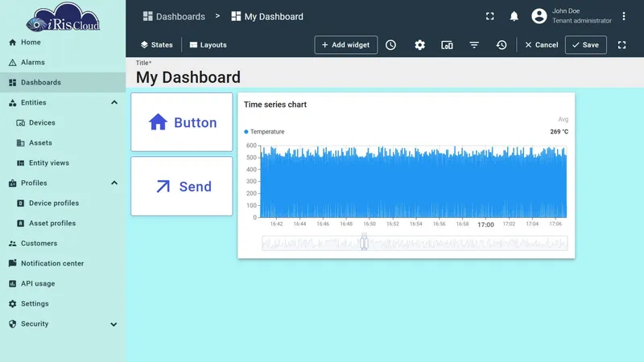Click the chart zoom slider handle
This screenshot has height=362, width=644.
click(364, 243)
